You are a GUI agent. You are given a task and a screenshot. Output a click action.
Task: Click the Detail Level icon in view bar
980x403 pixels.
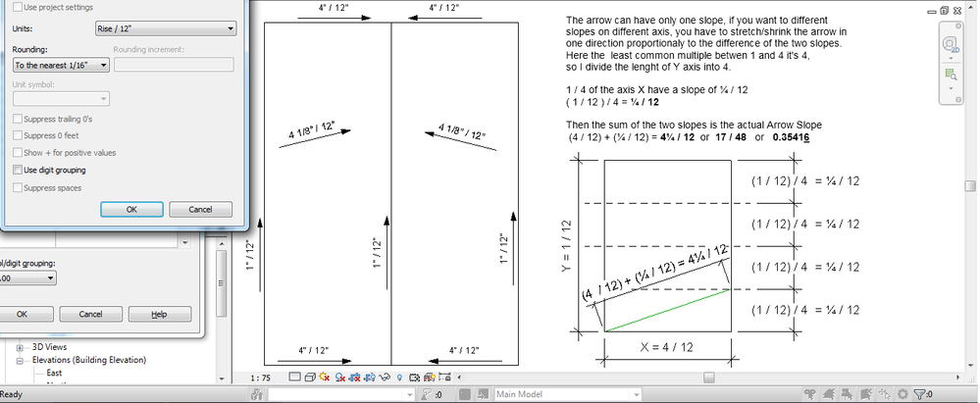tap(295, 377)
